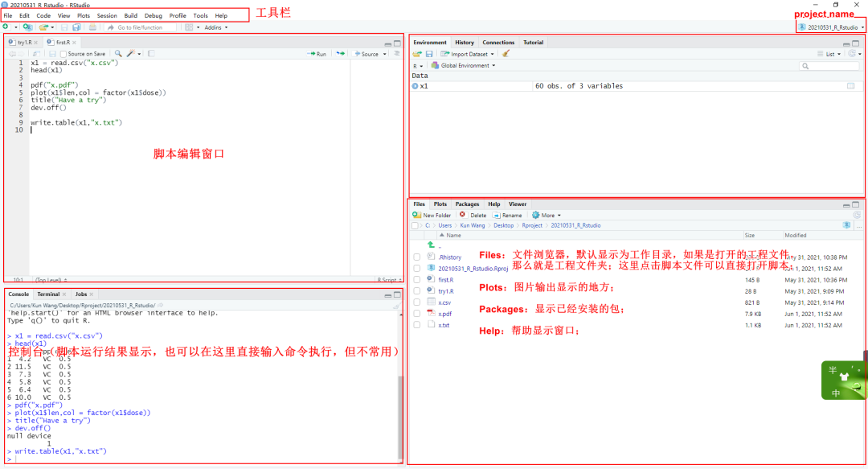The width and height of the screenshot is (868, 469).
Task: Click the Rproject breadcrumb link
Action: [532, 225]
